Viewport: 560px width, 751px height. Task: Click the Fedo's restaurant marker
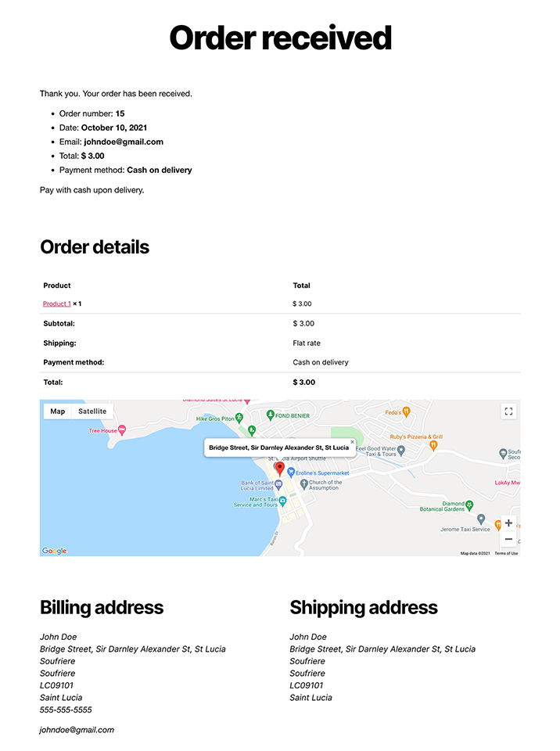pyautogui.click(x=406, y=411)
